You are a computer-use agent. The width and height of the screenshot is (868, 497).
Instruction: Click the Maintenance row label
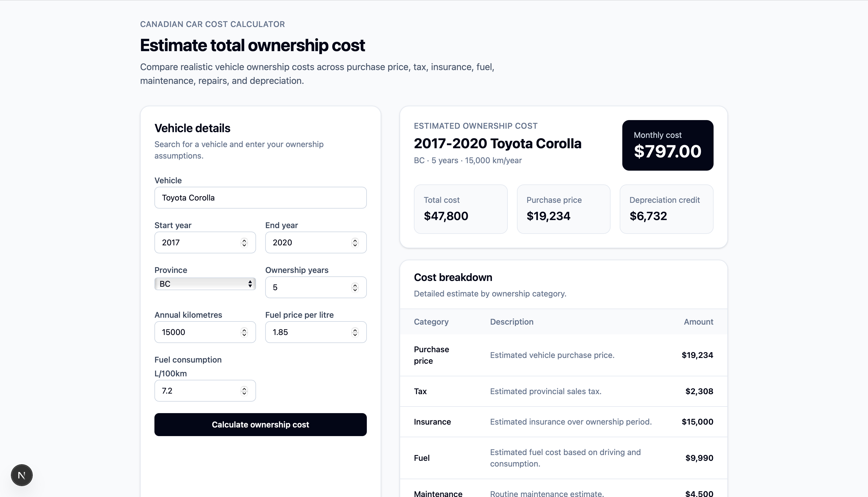click(x=438, y=493)
